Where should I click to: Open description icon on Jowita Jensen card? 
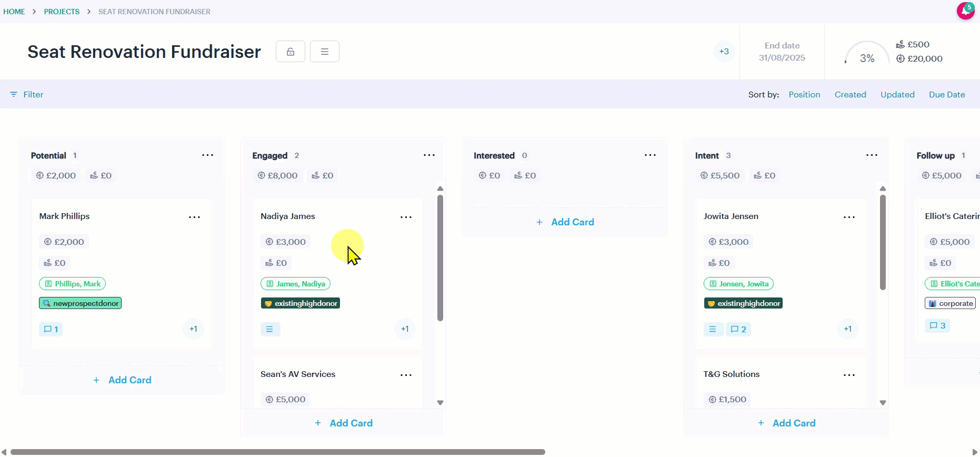click(713, 329)
